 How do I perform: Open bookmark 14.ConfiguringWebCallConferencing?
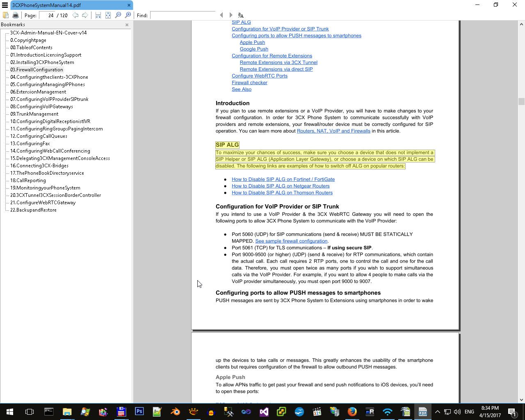[50, 151]
